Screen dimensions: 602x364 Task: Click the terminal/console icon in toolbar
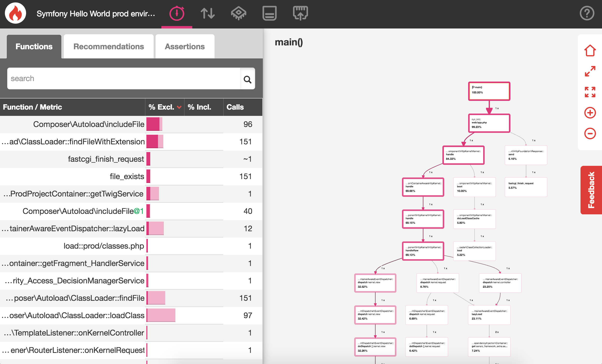point(269,14)
